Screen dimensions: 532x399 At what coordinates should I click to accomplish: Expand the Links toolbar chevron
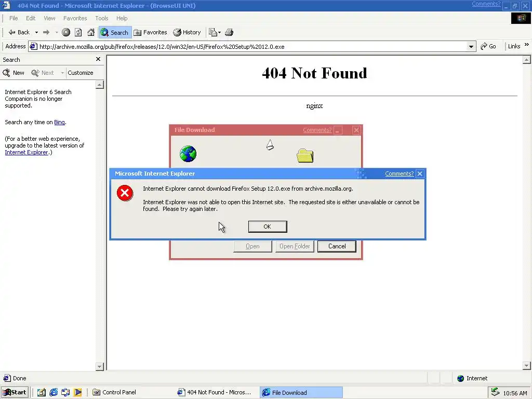[527, 45]
